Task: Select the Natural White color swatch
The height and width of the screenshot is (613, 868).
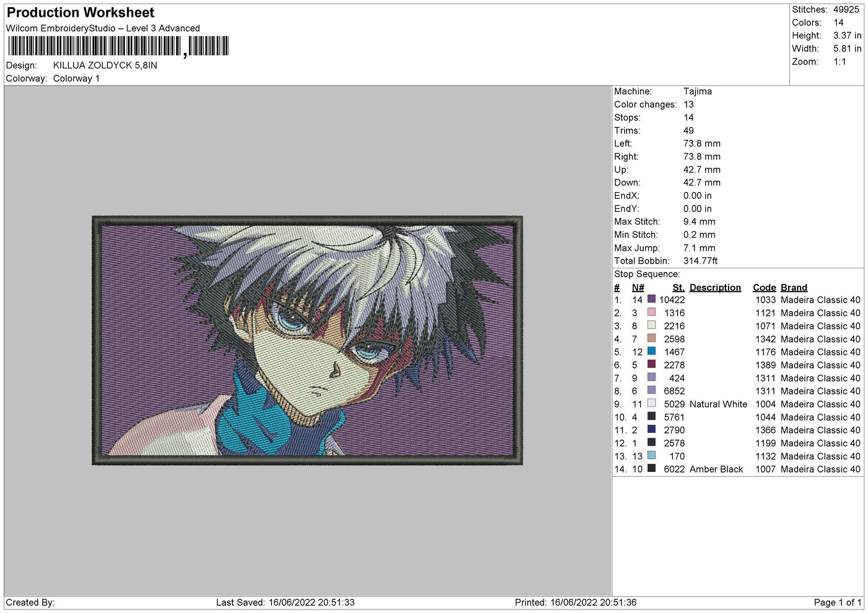Action: tap(651, 404)
